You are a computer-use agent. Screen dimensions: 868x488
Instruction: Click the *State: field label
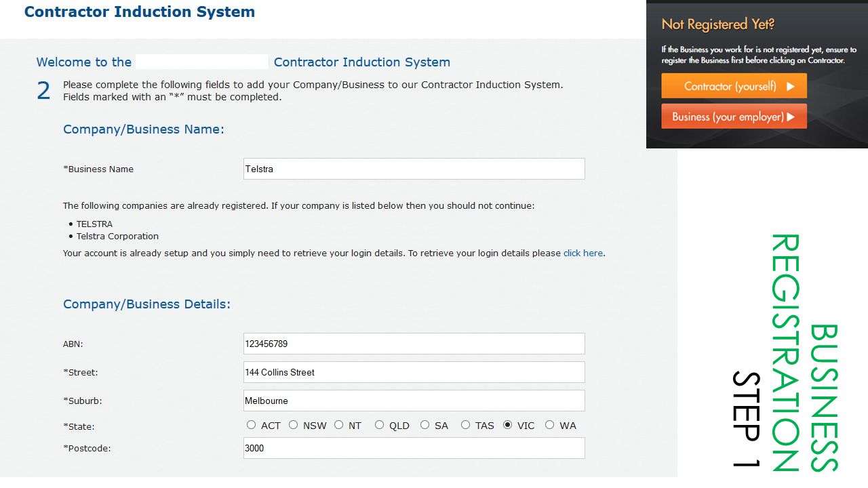point(79,426)
